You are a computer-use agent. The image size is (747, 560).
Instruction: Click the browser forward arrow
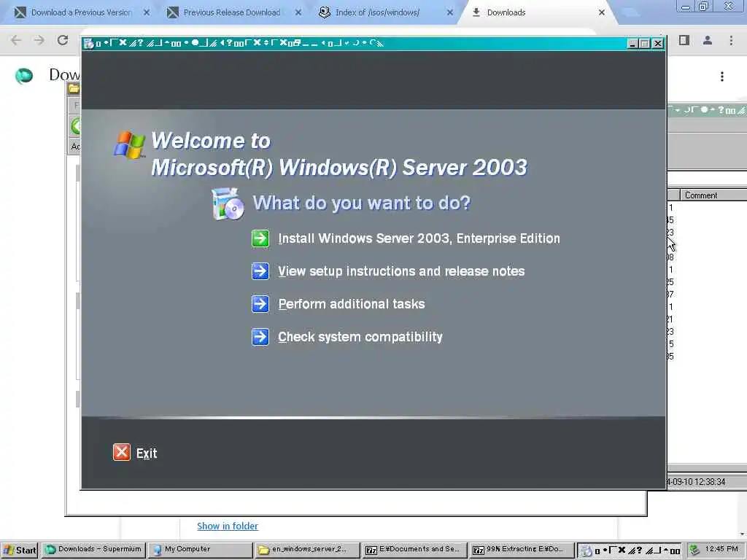(39, 41)
